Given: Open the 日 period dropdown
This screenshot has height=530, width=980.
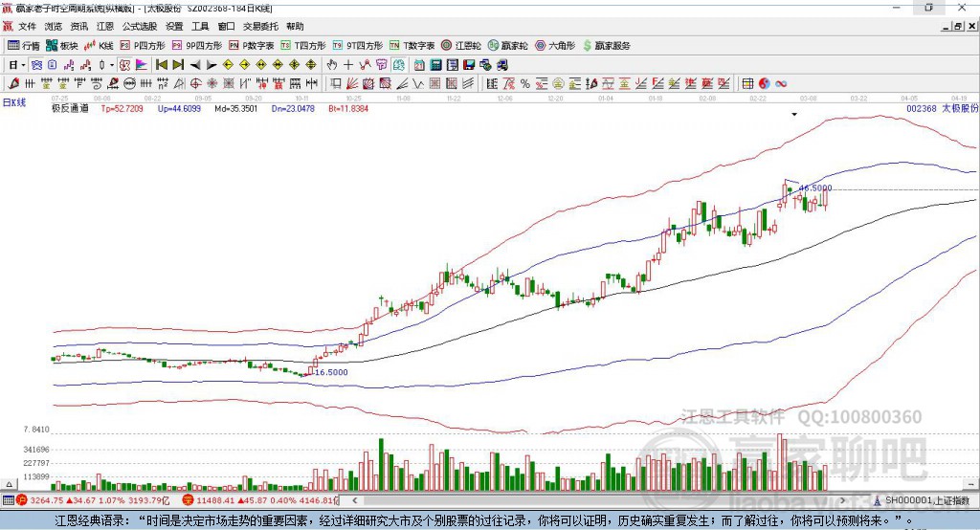Looking at the screenshot, I should pyautogui.click(x=17, y=64).
